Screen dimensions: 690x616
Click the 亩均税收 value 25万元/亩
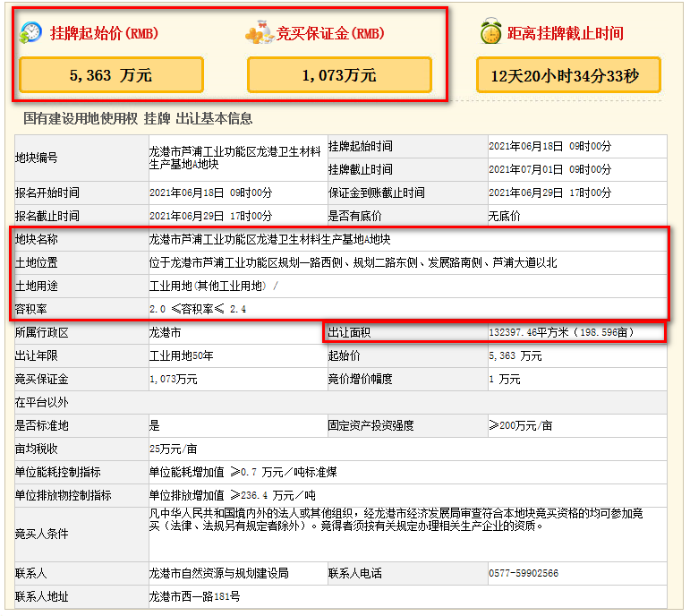pos(173,449)
